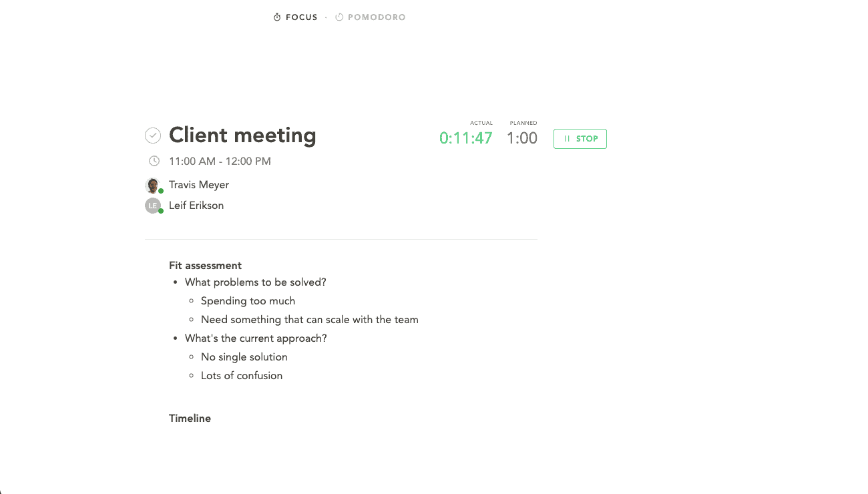Screen dimensions: 868x494
Task: Click Leif Erikson's green online status dot
Action: (x=160, y=210)
